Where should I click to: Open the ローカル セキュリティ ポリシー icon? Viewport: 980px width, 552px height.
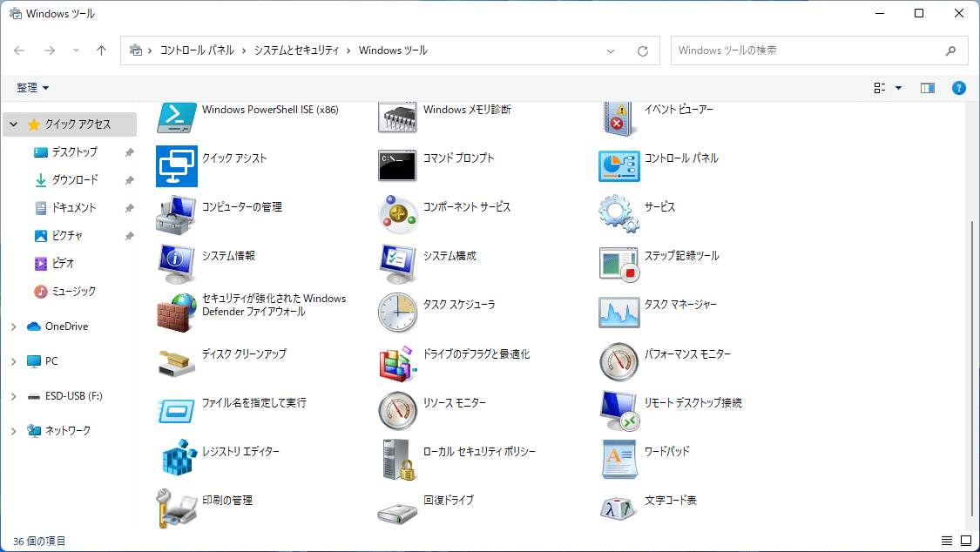[x=399, y=460]
